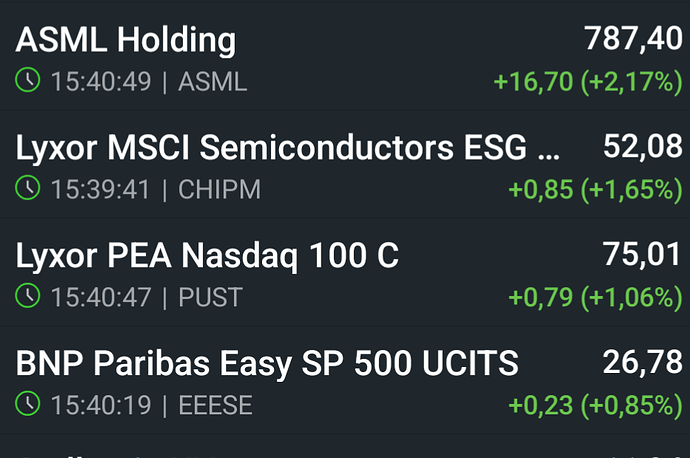Screen dimensions: 690x458
Task: Tap the change value +0,85 (+1,65%)
Action: click(594, 189)
